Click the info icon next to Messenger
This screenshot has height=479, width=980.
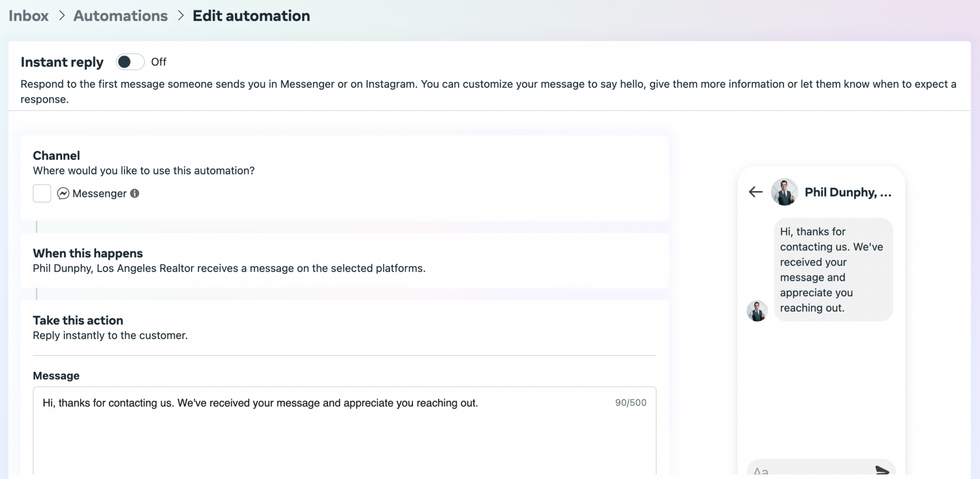pyautogui.click(x=134, y=193)
